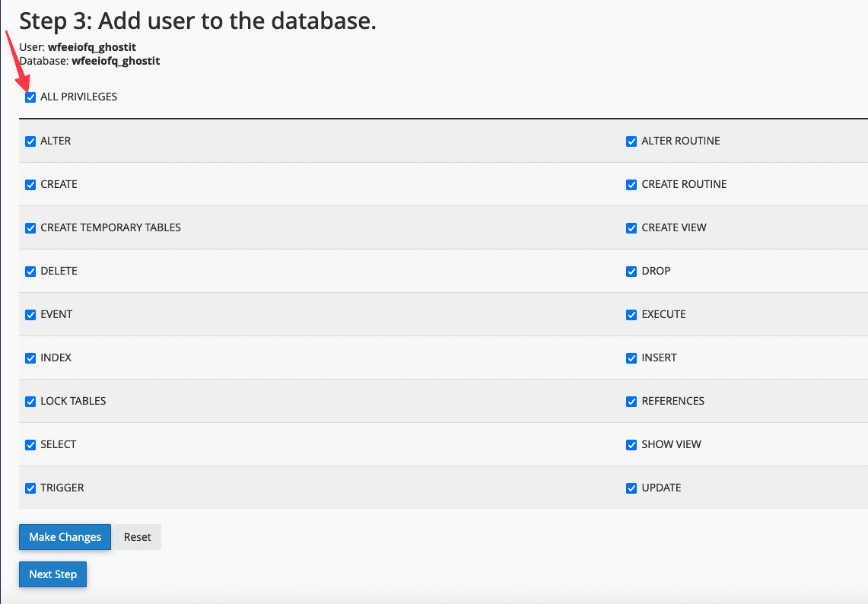Toggle the CREATE privilege checkbox
This screenshot has width=868, height=604.
pos(30,185)
